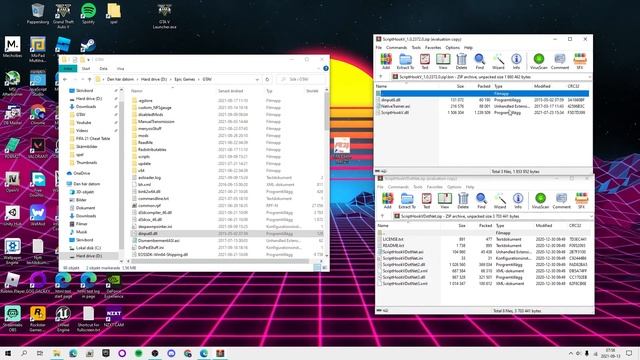
Task: Click Delete in the ScriptHookVDotNet WinRAR toolbar
Action: (x=463, y=200)
